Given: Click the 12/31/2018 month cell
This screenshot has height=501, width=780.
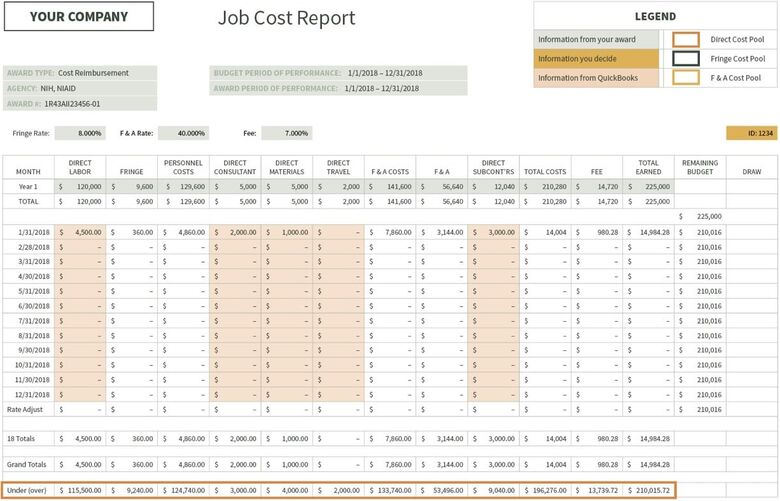Looking at the screenshot, I should coord(28,395).
